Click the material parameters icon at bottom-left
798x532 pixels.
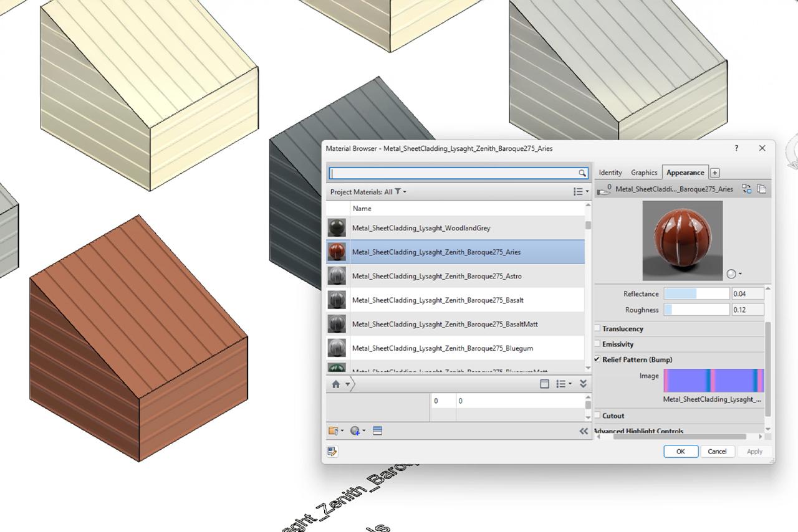(332, 452)
